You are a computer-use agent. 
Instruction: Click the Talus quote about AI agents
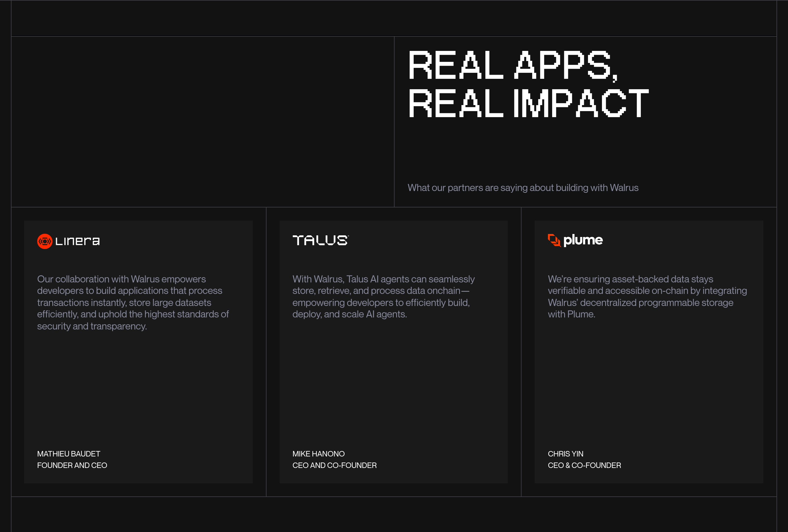click(x=384, y=296)
